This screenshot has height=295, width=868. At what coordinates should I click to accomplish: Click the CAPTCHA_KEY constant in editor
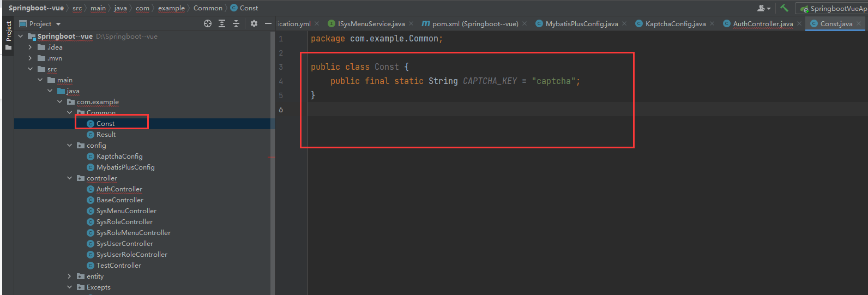pos(490,81)
